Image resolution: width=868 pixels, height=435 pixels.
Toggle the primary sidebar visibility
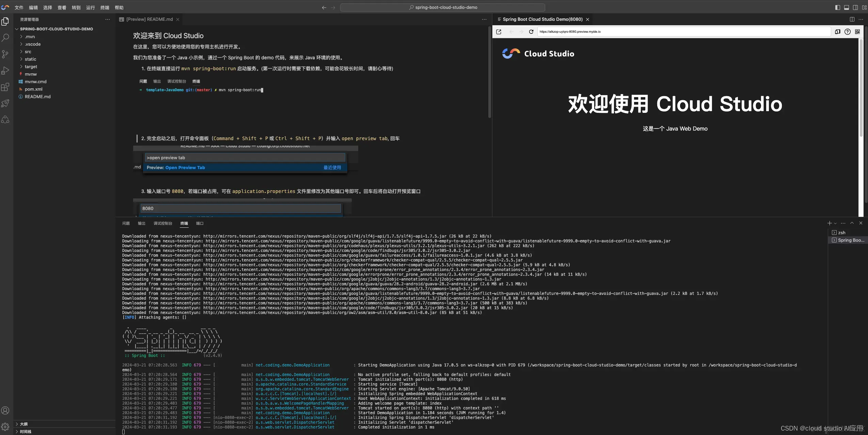[837, 7]
